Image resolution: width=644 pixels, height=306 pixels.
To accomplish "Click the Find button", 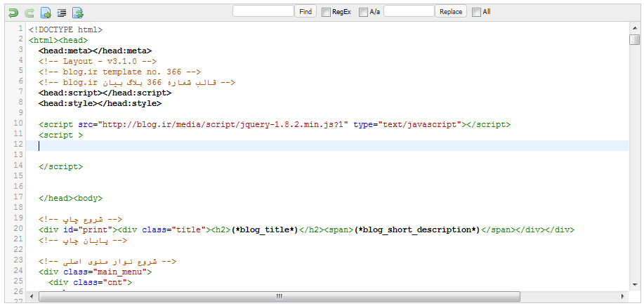I will click(x=305, y=11).
